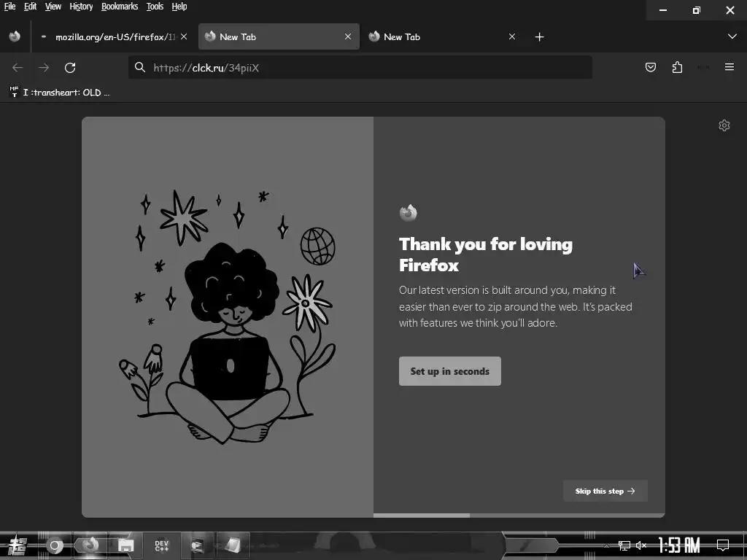Viewport: 747px width, 560px height.
Task: Close the rightmost New Tab
Action: pyautogui.click(x=512, y=36)
